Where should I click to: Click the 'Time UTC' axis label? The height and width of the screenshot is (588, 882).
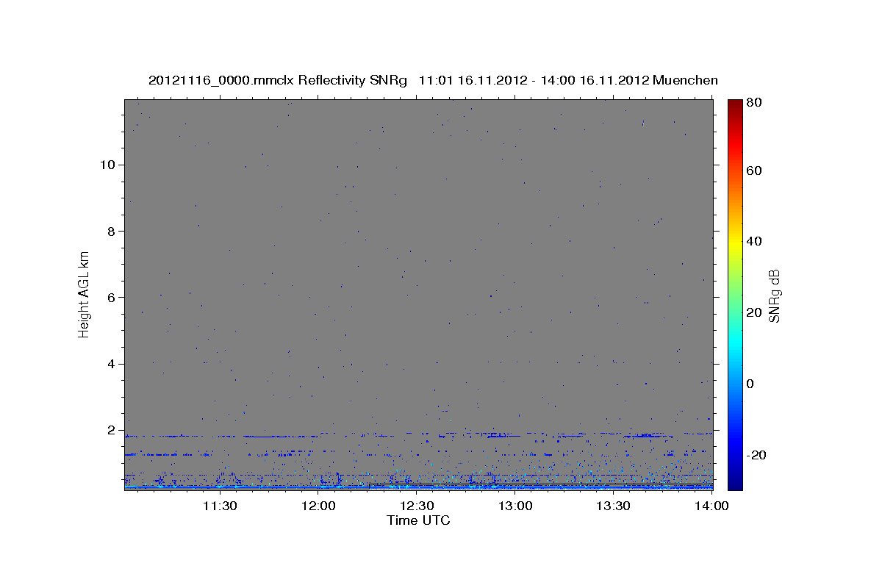click(418, 520)
